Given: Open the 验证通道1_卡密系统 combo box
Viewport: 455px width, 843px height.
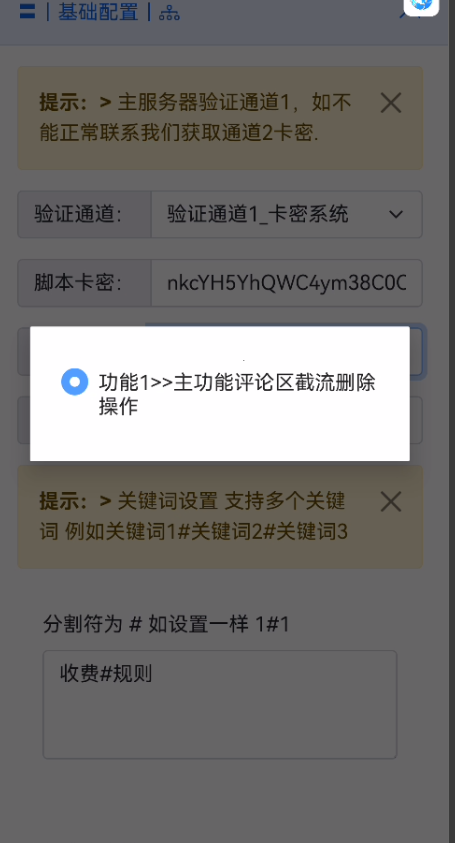Looking at the screenshot, I should 287,215.
